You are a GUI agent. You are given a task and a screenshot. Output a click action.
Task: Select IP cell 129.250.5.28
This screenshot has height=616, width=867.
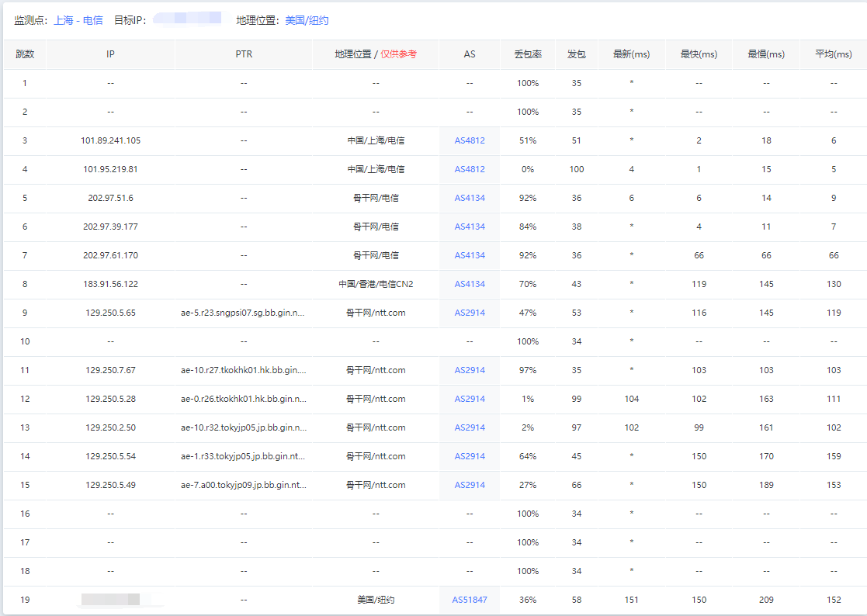(110, 399)
